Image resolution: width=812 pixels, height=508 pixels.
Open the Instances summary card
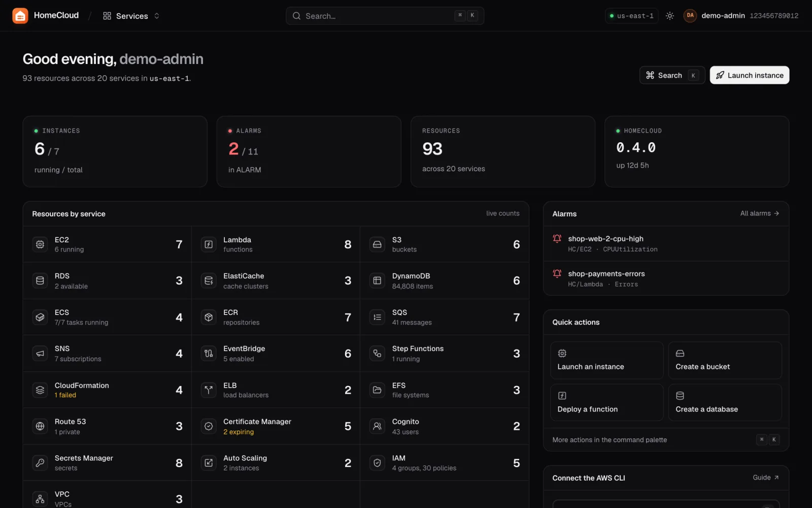pyautogui.click(x=115, y=151)
